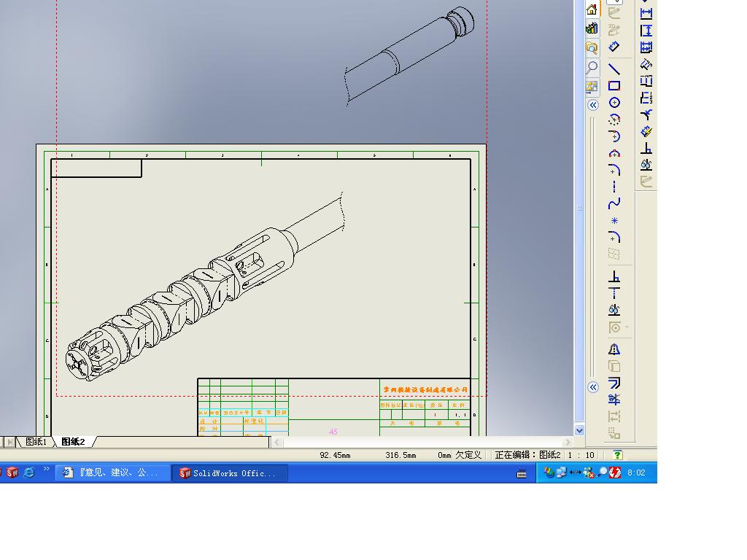Click the 正在编辑：图纸2 status text

[x=527, y=455]
